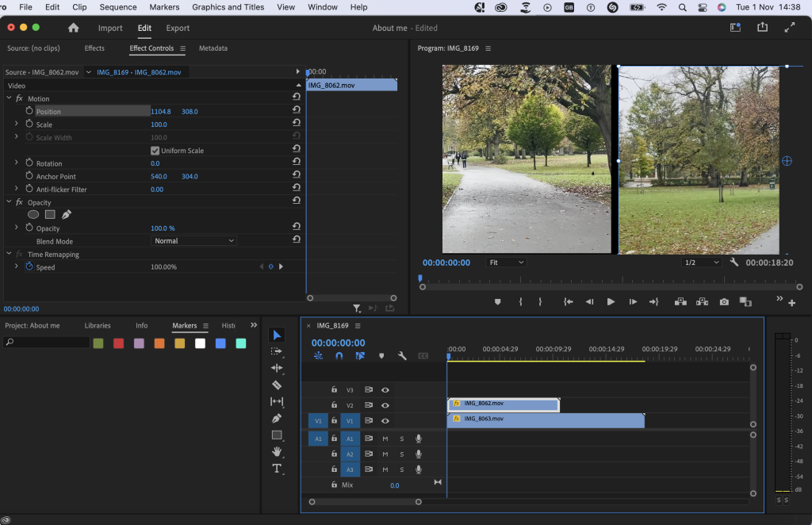
Task: Open the Blend Mode dropdown
Action: pos(194,241)
